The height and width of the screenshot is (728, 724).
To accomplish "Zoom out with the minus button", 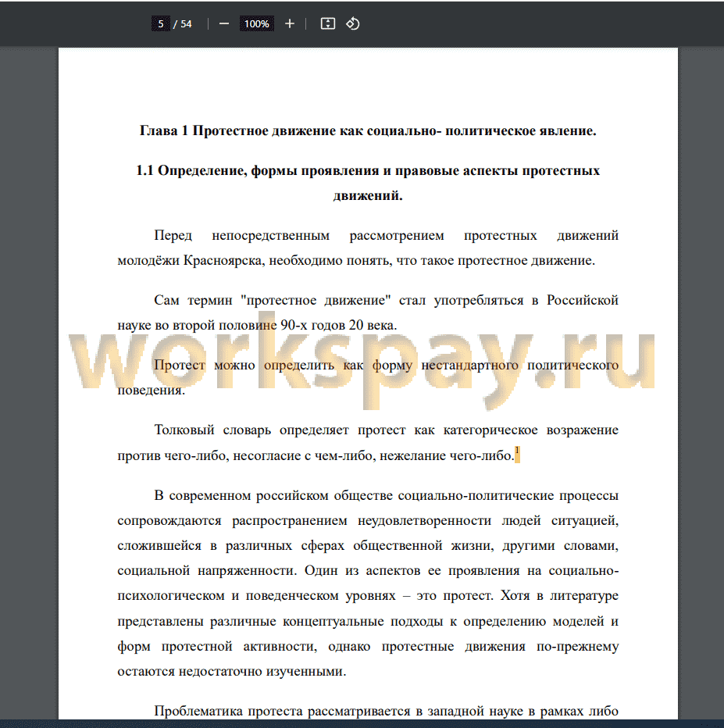I will point(223,23).
